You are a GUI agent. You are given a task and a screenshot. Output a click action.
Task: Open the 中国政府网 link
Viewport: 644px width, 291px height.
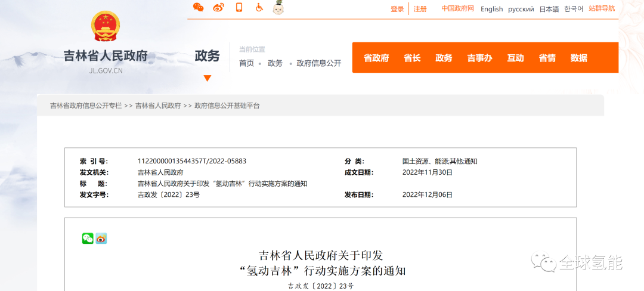point(457,8)
